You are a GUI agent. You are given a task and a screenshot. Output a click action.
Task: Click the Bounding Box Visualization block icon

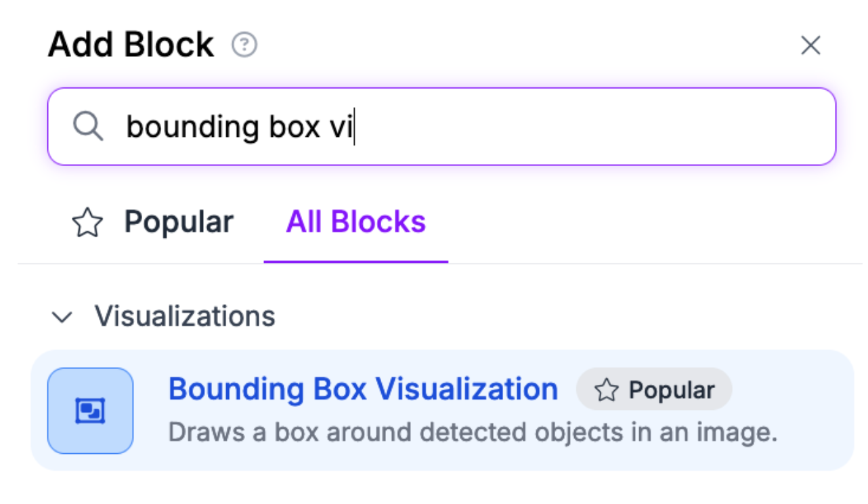[x=90, y=411]
